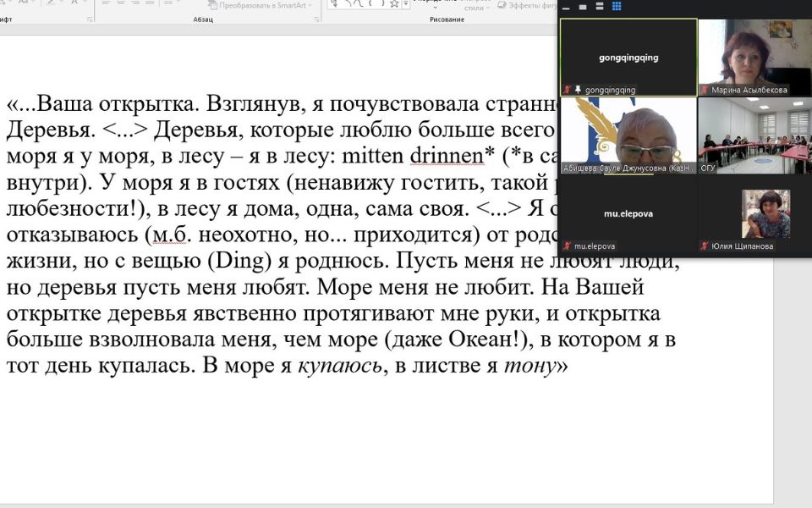Hide Zoom video thumbnails panel
The image size is (812, 508).
coord(566,7)
